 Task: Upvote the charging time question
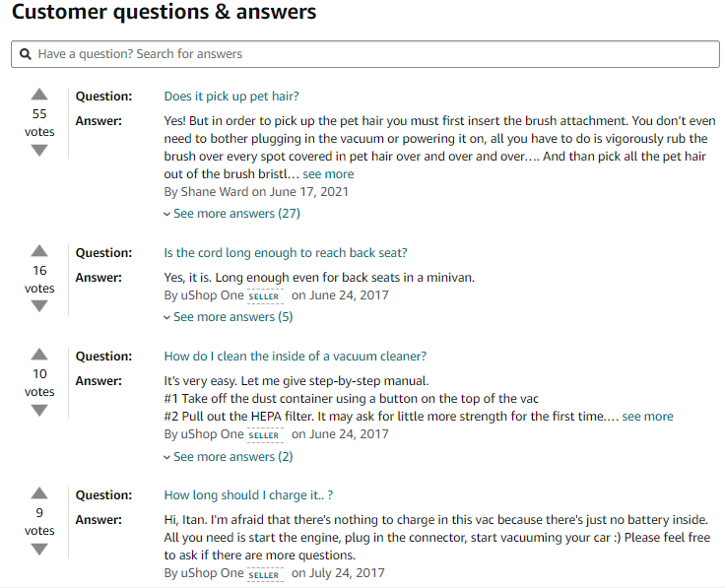click(39, 493)
